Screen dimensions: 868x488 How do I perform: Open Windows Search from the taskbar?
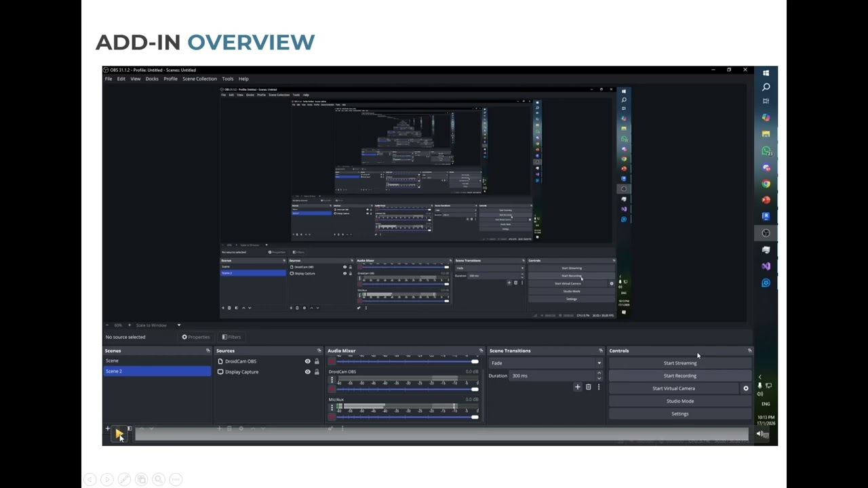click(766, 87)
